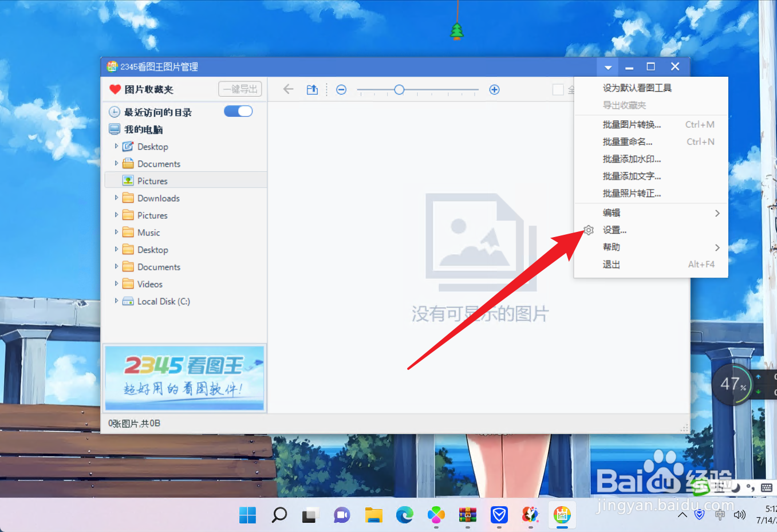Click the settings gear icon beside 设置
Viewport: 777px width, 532px height.
tap(589, 230)
